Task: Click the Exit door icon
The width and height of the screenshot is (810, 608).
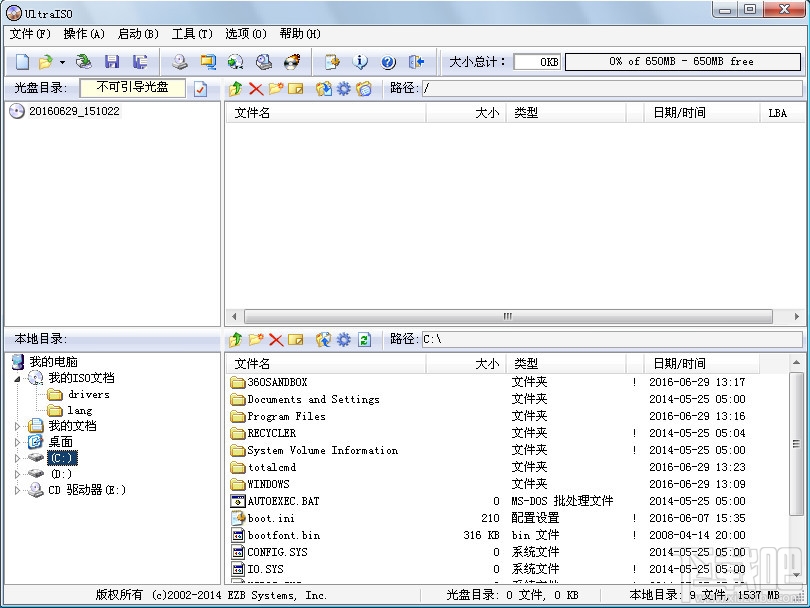Action: tap(416, 62)
